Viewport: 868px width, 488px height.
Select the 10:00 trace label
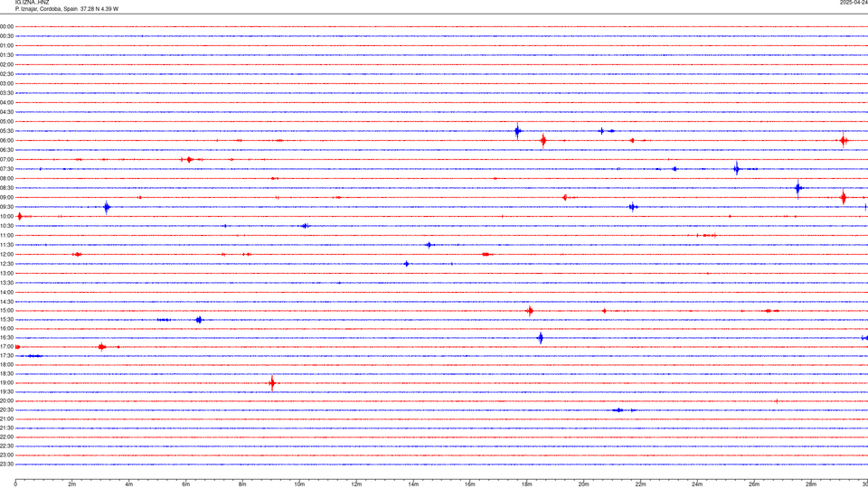coord(6,216)
